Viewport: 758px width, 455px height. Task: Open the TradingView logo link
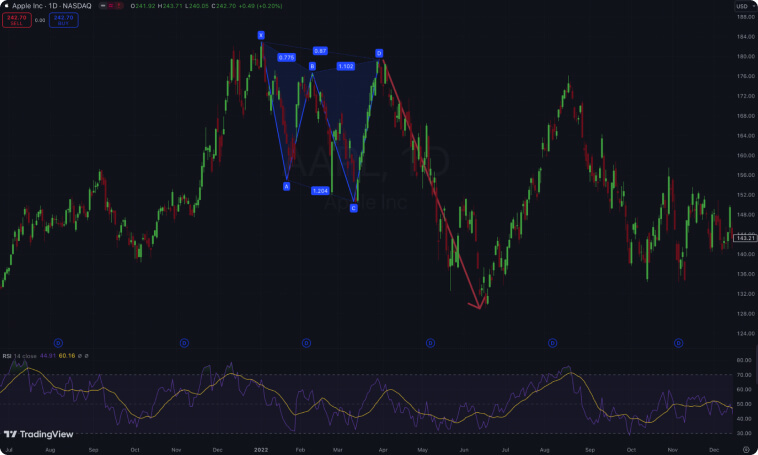pyautogui.click(x=39, y=434)
